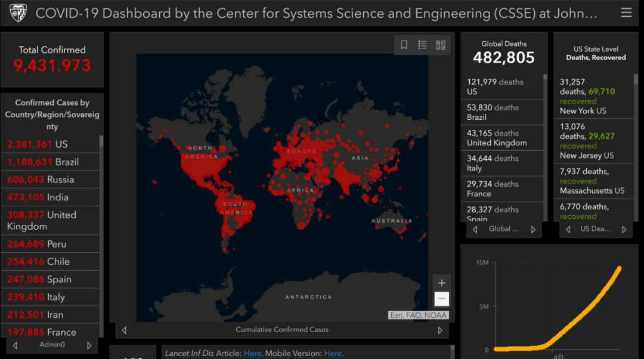
Task: Show the map legend list icon
Action: click(x=422, y=45)
